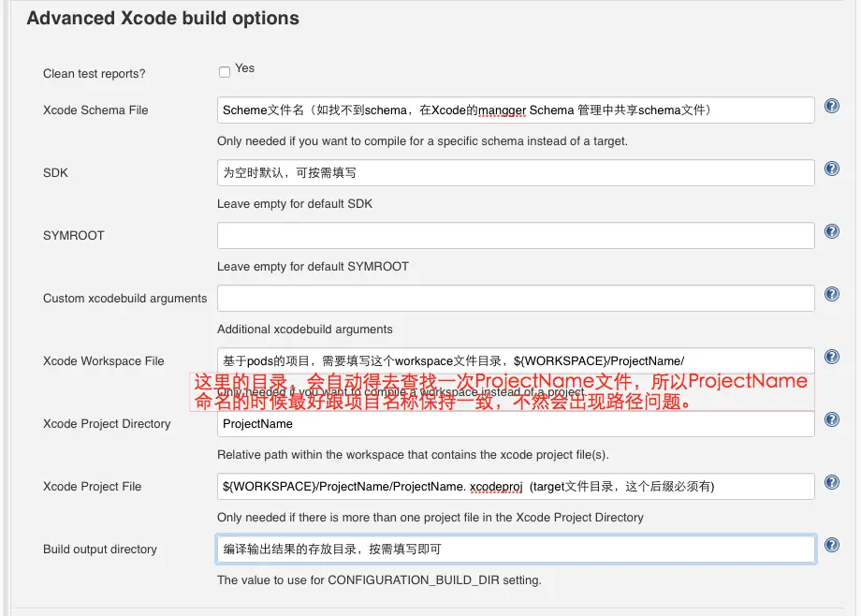Click into the SDK text field

(516, 172)
